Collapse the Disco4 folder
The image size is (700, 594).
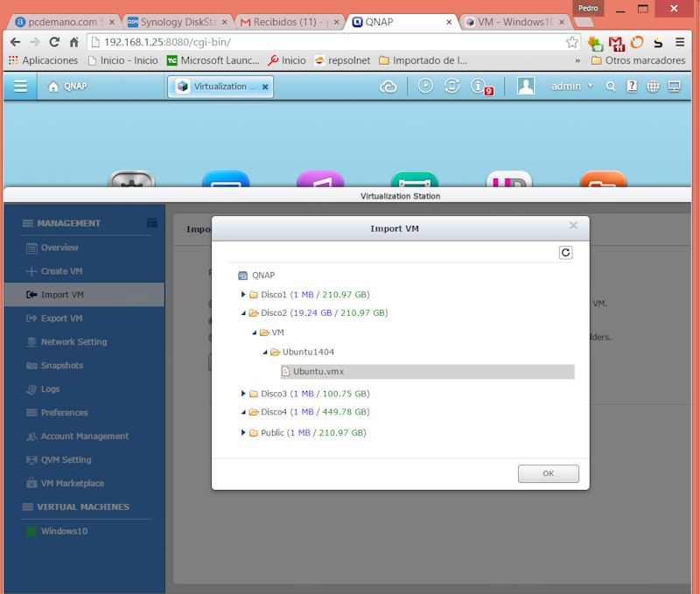[243, 412]
